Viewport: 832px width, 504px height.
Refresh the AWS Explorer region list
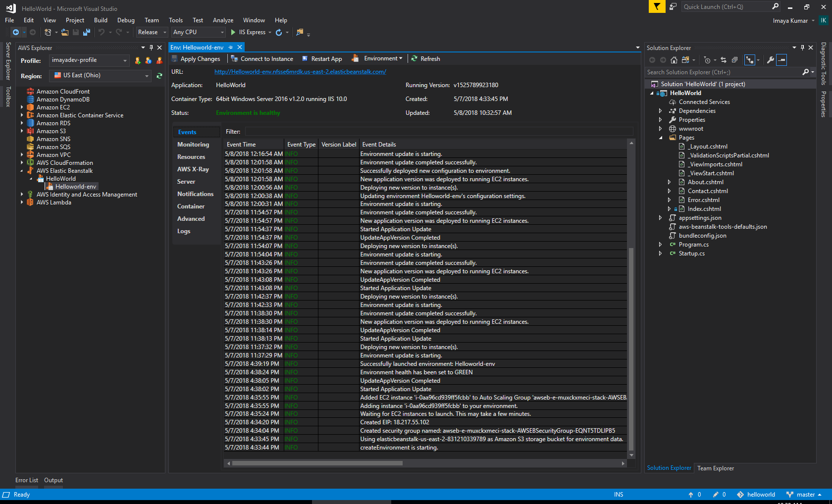click(159, 76)
